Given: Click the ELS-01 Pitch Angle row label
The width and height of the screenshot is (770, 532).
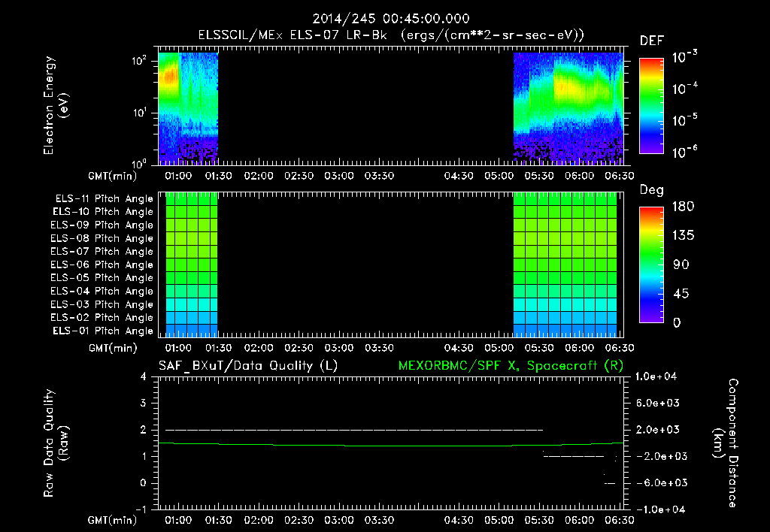Looking at the screenshot, I should [x=103, y=331].
